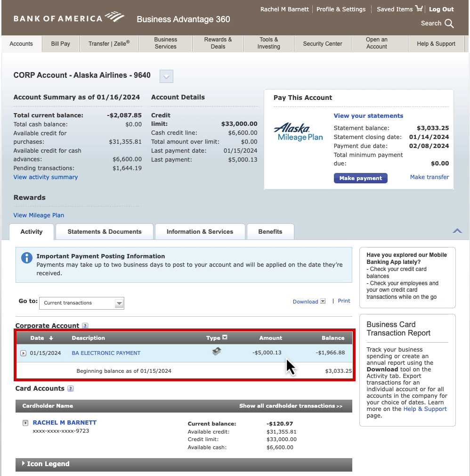
Task: Click the Search label in header
Action: 431,24
